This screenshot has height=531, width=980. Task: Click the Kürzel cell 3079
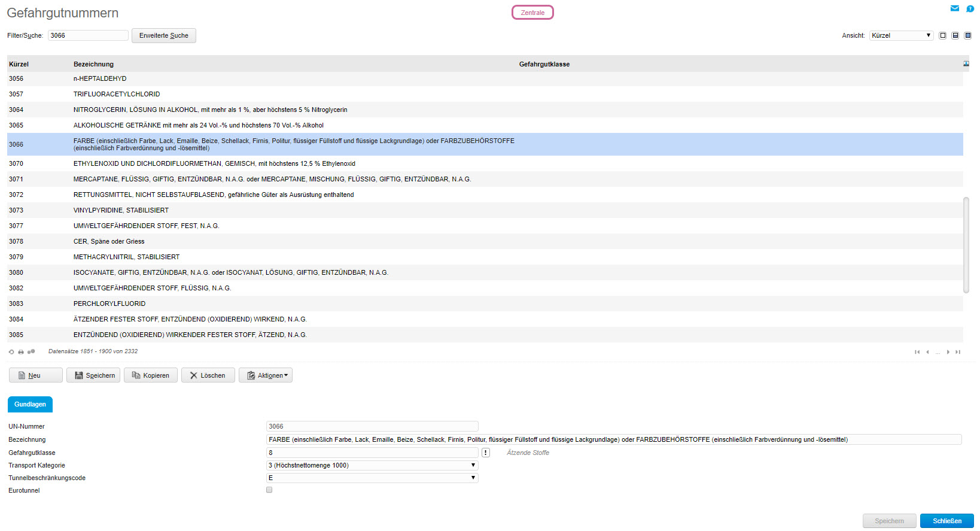(x=16, y=257)
